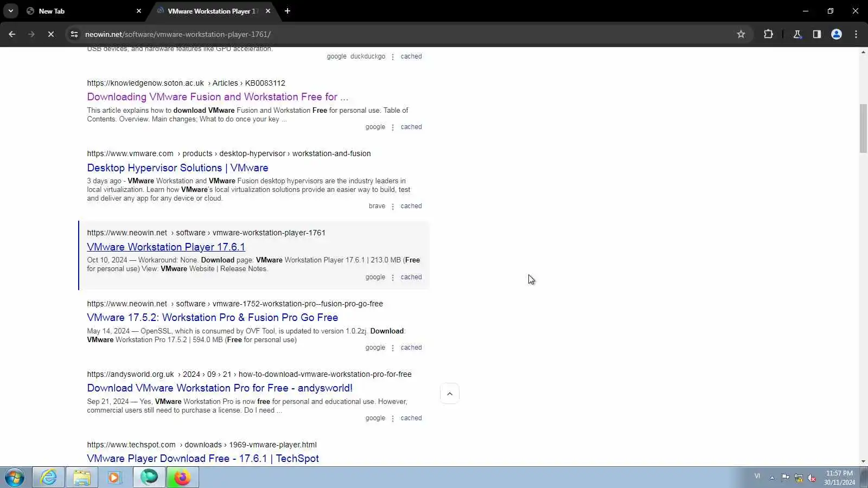Open Download VMware Workstation Pro for Free andysworld
868x488 pixels.
click(220, 388)
